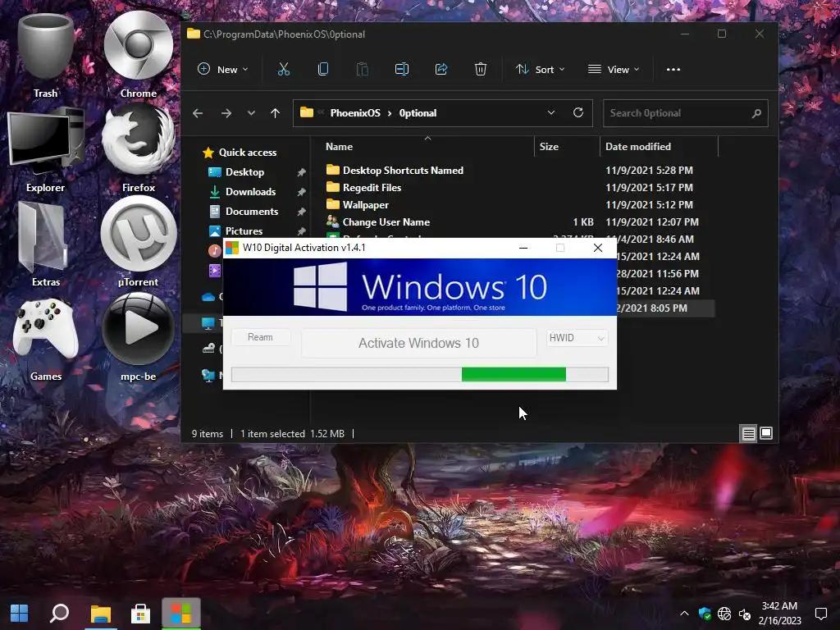Go forward with the right arrow in File Explorer
This screenshot has width=840, height=630.
coord(226,113)
